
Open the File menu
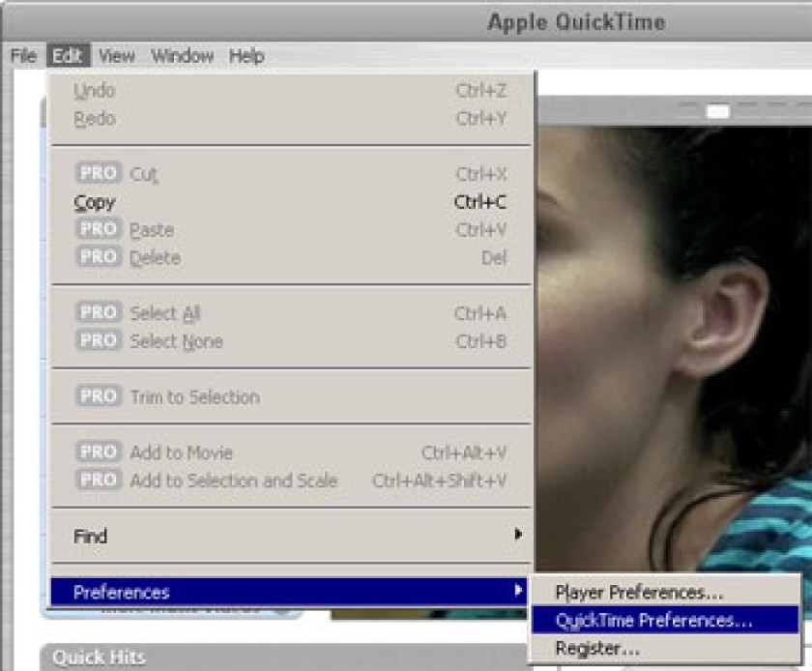click(x=23, y=55)
